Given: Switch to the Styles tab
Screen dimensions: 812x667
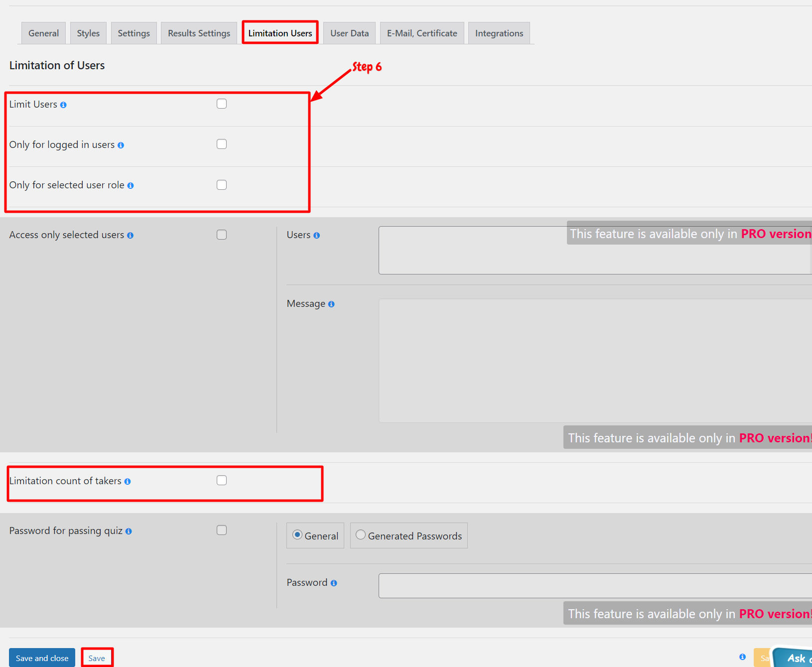Looking at the screenshot, I should [x=88, y=33].
